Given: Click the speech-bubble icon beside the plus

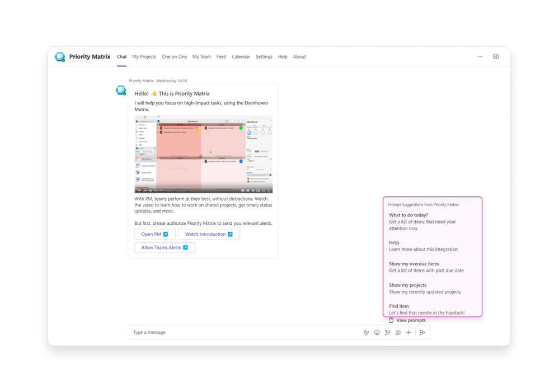Looking at the screenshot, I should pyautogui.click(x=398, y=333).
